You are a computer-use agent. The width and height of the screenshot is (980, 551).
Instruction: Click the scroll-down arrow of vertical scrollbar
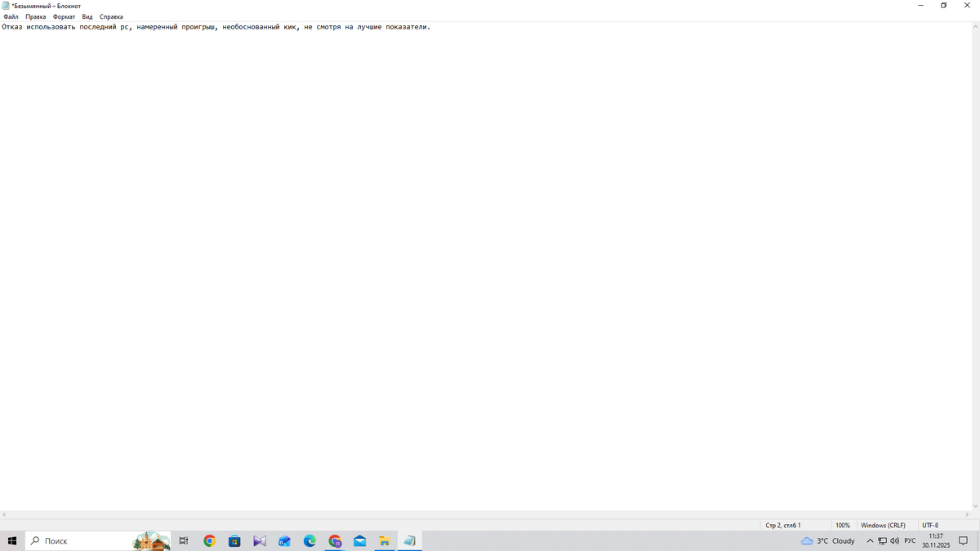click(x=975, y=506)
